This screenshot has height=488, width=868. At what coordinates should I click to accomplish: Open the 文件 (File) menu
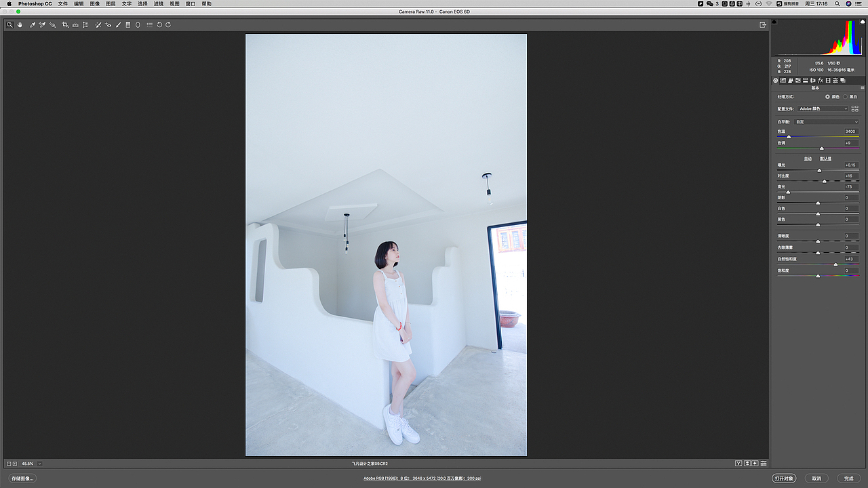click(63, 4)
